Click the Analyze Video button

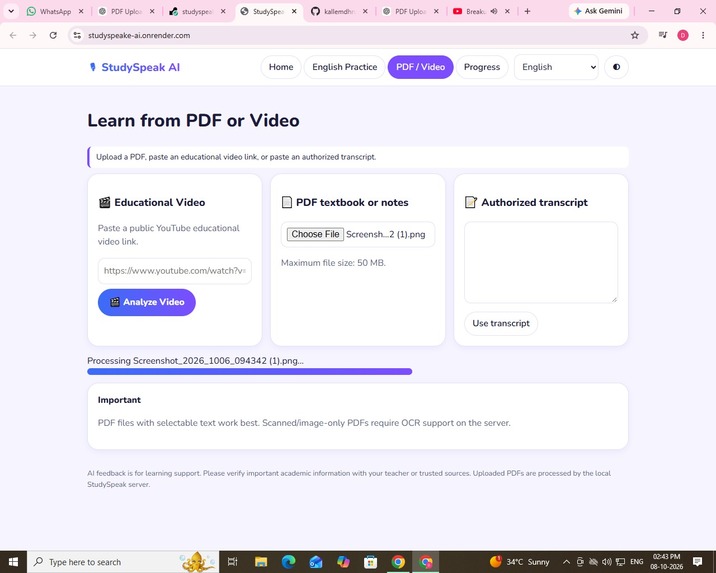(147, 302)
